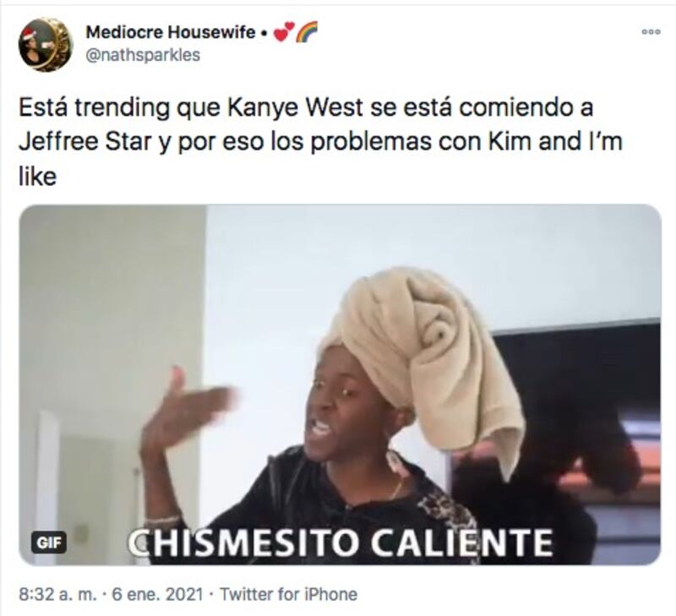Click the GIF badge on the media
The height and width of the screenshot is (616, 676).
click(48, 542)
